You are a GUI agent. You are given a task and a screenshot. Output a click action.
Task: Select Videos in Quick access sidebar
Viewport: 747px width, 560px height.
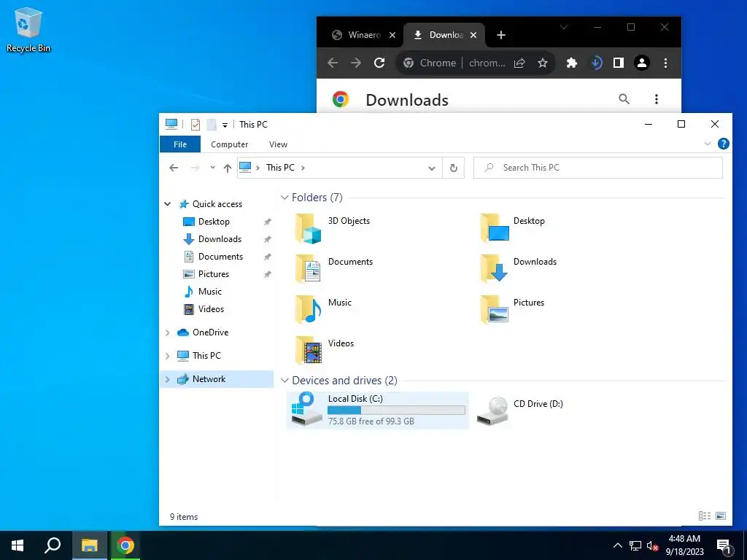(x=211, y=309)
